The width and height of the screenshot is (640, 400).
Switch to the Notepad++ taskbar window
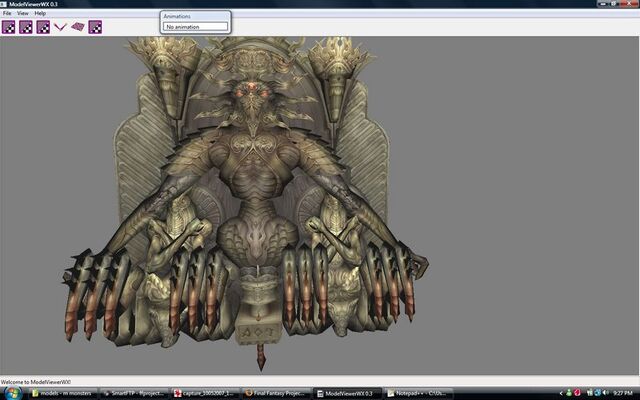pos(418,393)
